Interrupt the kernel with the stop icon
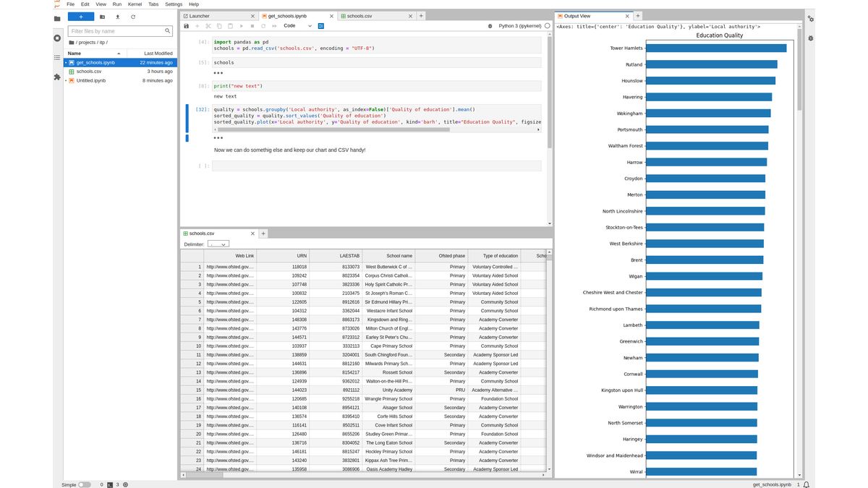868x488 pixels. (x=252, y=25)
